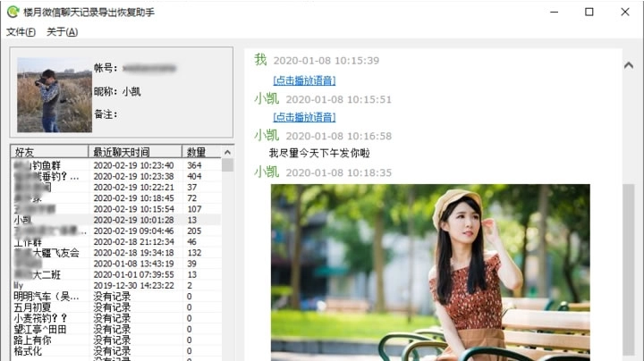The image size is (644, 361).
Task: Click the friend list scrollbar up arrow
Action: [227, 152]
